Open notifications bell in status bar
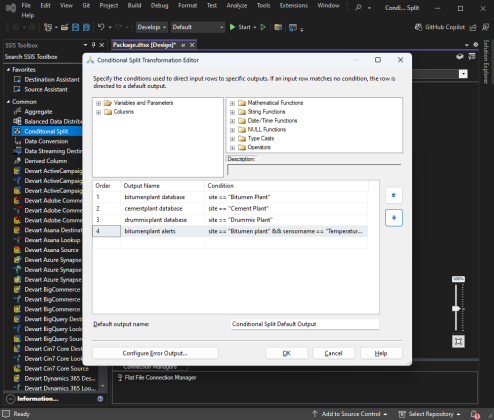This screenshot has width=494, height=420. click(x=474, y=414)
